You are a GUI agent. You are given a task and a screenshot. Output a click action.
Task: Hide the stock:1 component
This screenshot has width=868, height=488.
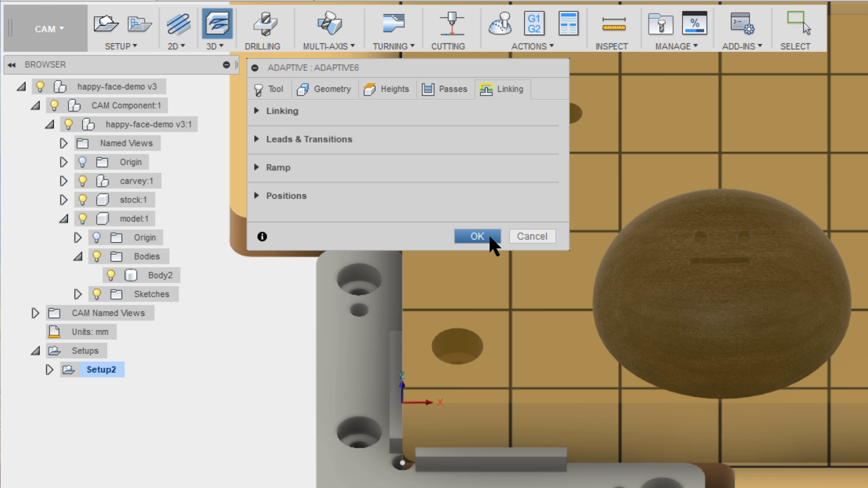click(x=83, y=199)
